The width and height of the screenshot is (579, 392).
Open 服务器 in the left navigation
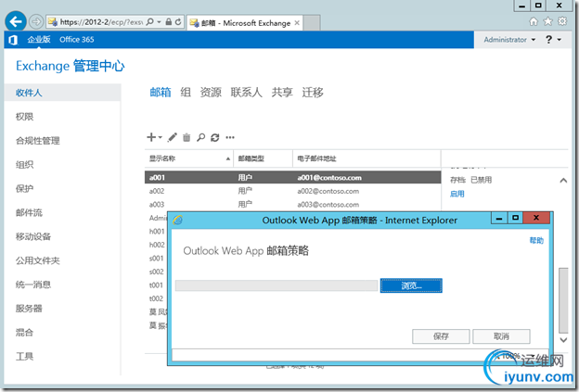[29, 309]
